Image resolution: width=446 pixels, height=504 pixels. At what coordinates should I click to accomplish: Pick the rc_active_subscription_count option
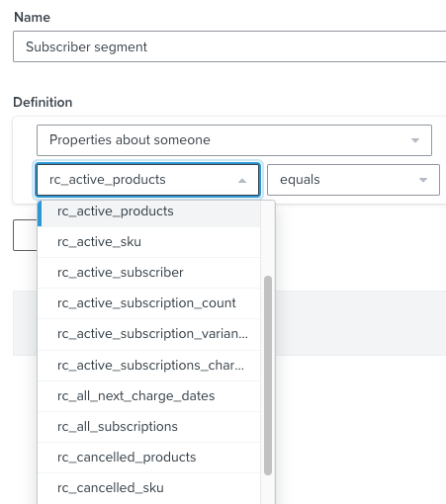tap(149, 303)
